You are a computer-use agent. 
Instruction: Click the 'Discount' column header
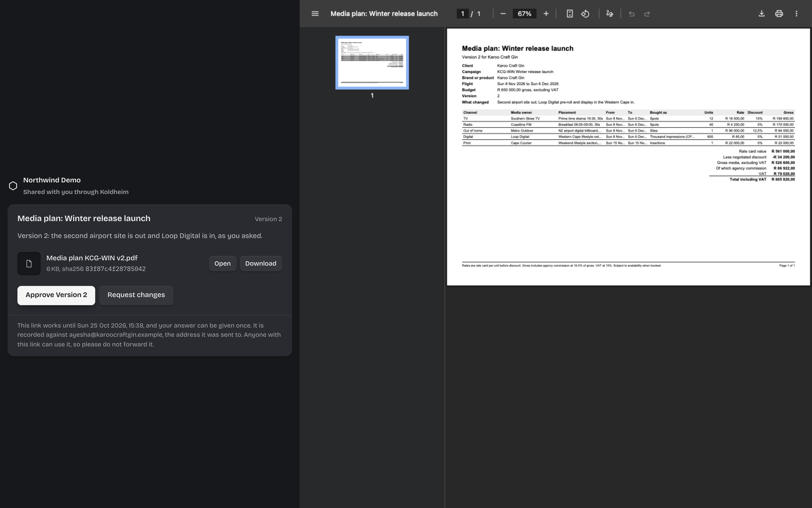coord(755,112)
